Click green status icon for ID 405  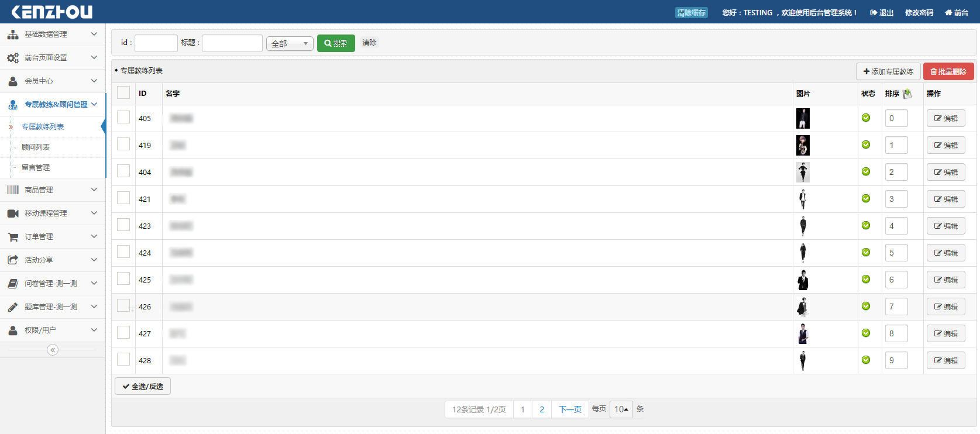[866, 118]
